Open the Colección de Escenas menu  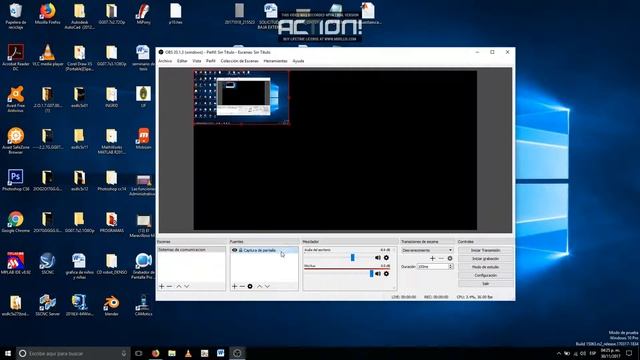pos(240,61)
